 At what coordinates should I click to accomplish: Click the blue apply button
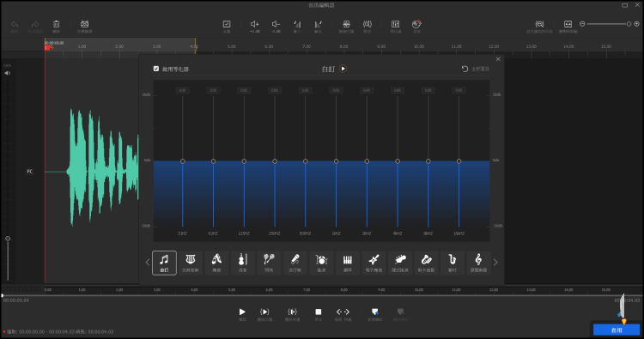point(617,330)
